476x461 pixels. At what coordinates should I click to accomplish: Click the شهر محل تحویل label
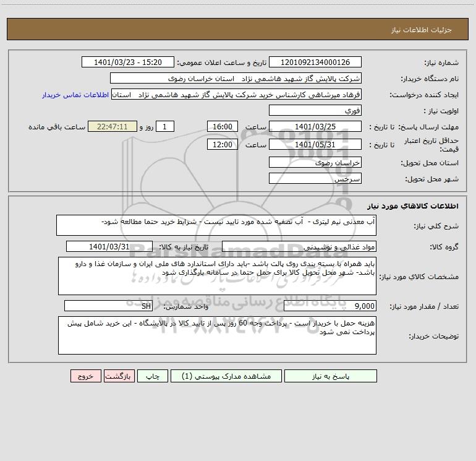[x=431, y=179]
